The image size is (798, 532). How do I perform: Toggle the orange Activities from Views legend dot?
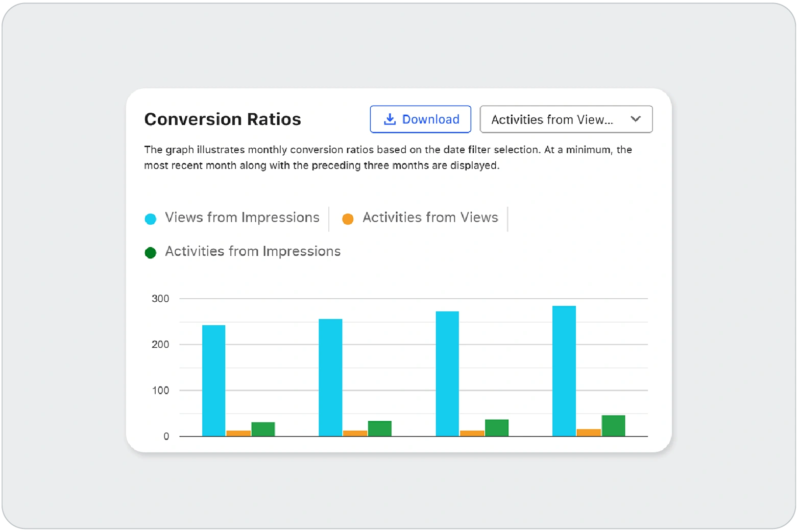tap(348, 219)
